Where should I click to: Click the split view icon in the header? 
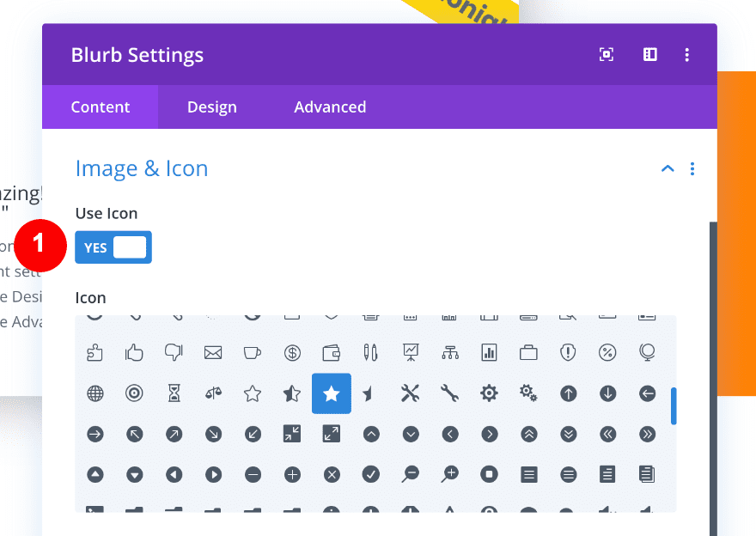[650, 54]
